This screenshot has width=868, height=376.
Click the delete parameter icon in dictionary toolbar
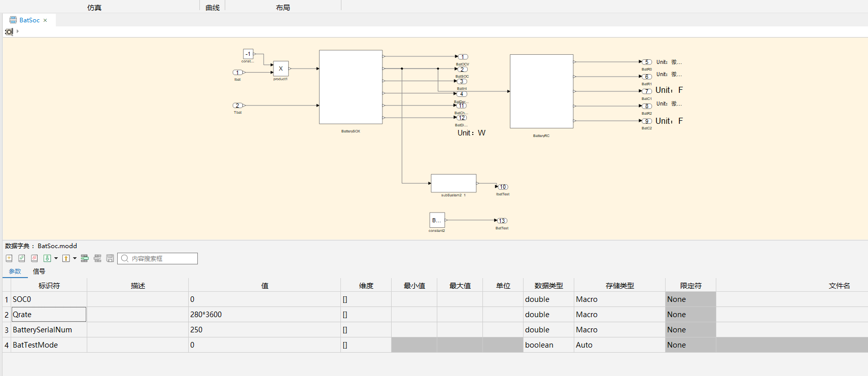pyautogui.click(x=34, y=258)
